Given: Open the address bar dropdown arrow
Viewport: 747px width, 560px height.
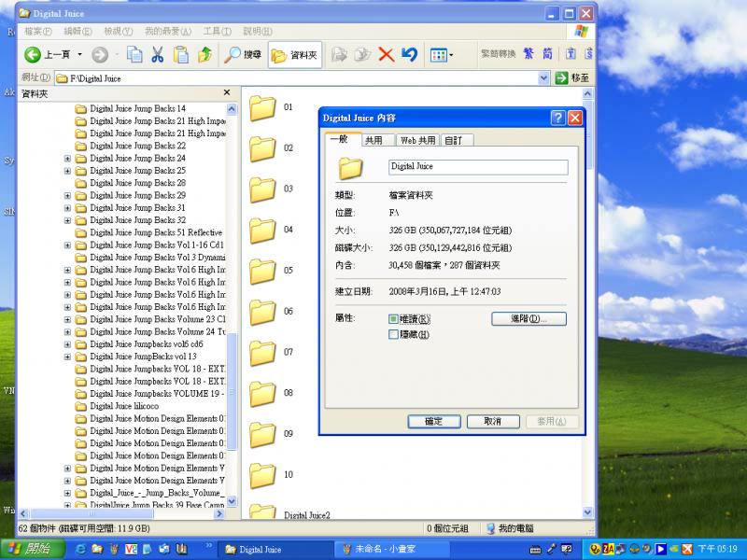Looking at the screenshot, I should click(544, 78).
